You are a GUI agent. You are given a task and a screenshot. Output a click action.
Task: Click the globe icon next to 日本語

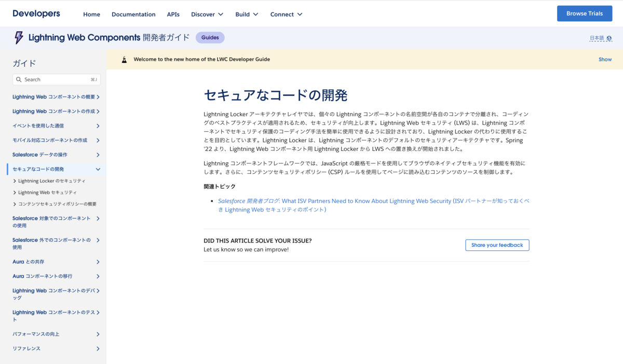point(609,38)
